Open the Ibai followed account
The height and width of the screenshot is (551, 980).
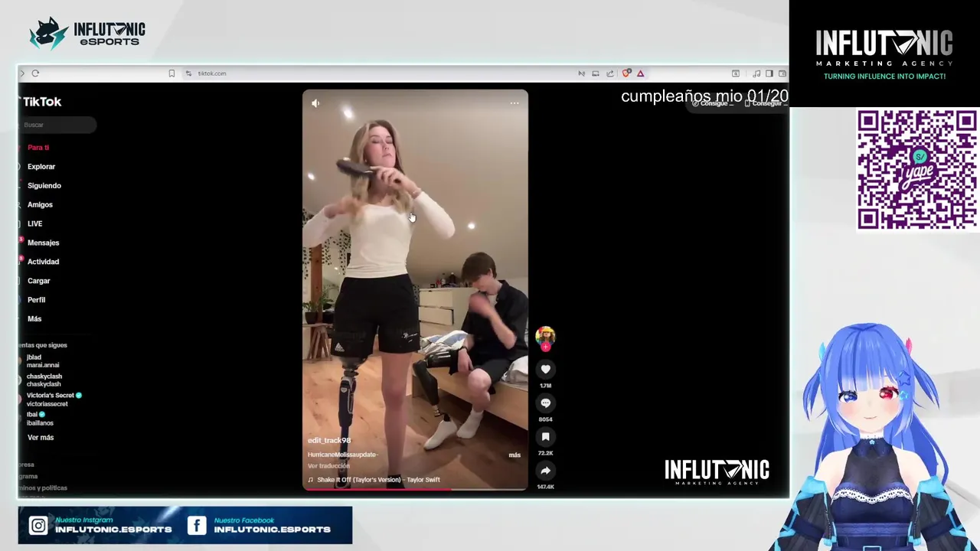pyautogui.click(x=40, y=419)
